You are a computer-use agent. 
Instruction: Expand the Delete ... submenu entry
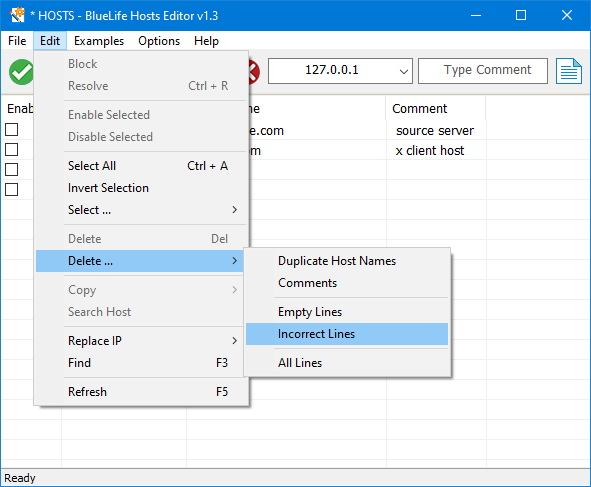[x=140, y=261]
